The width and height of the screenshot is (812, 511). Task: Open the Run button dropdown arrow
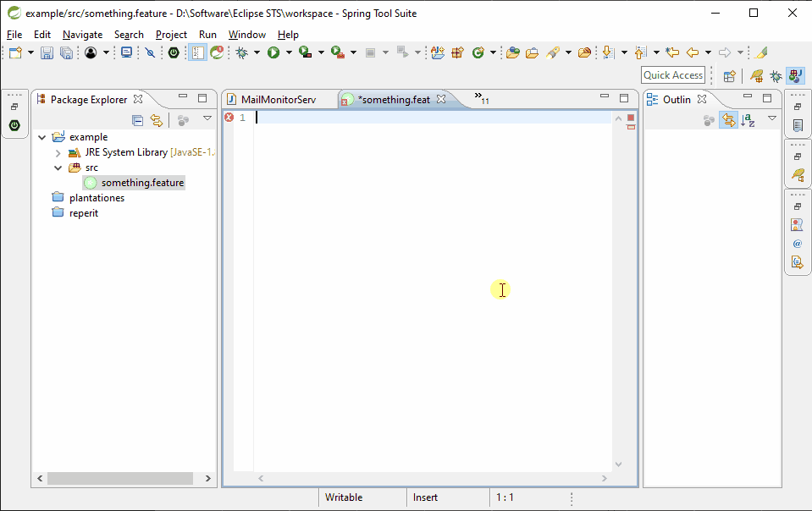[289, 52]
